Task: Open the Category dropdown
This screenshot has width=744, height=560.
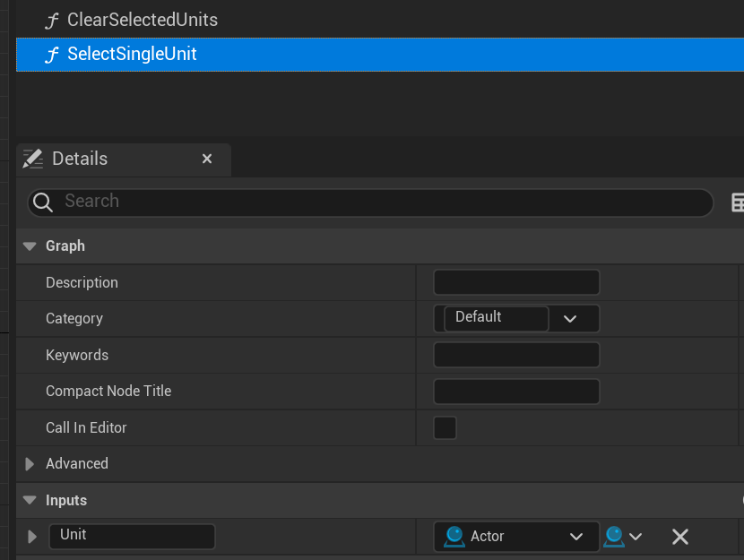Action: [x=569, y=319]
